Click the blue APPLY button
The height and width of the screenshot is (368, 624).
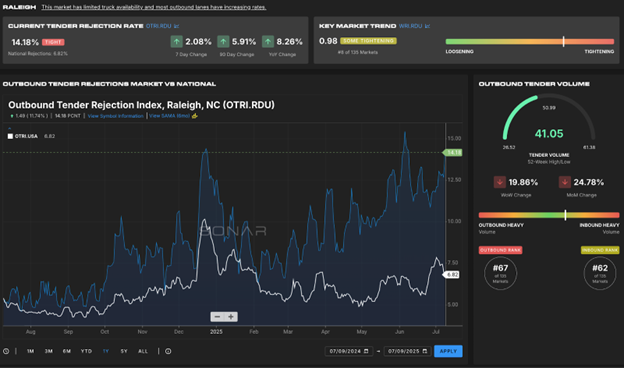coord(448,351)
